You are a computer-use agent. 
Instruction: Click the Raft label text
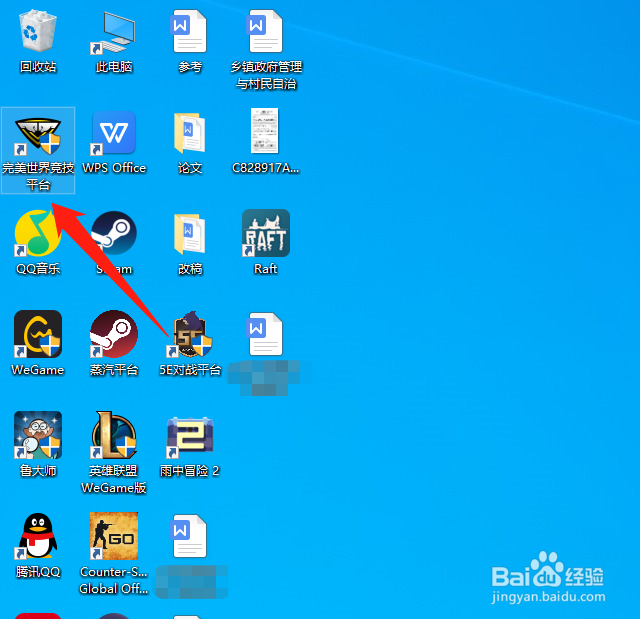click(x=266, y=269)
